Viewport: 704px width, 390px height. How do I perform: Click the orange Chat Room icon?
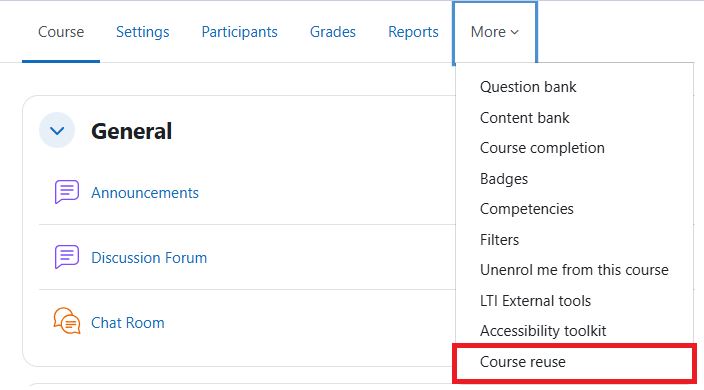click(x=66, y=321)
